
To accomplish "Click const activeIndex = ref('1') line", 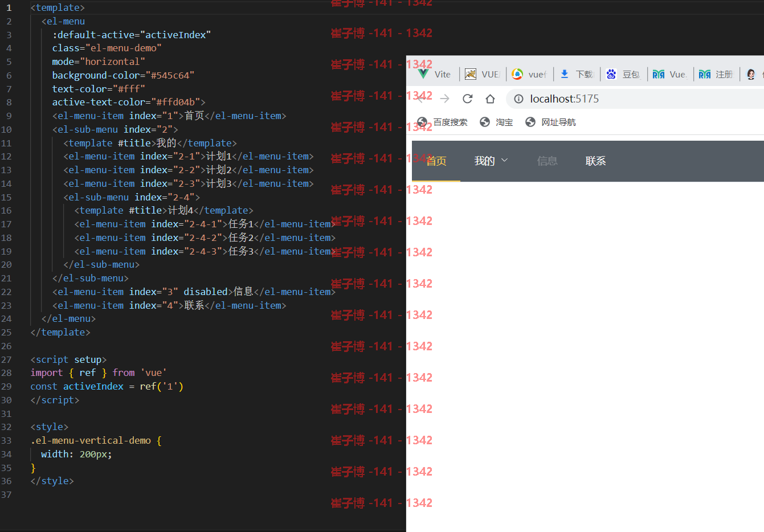I will tap(107, 386).
